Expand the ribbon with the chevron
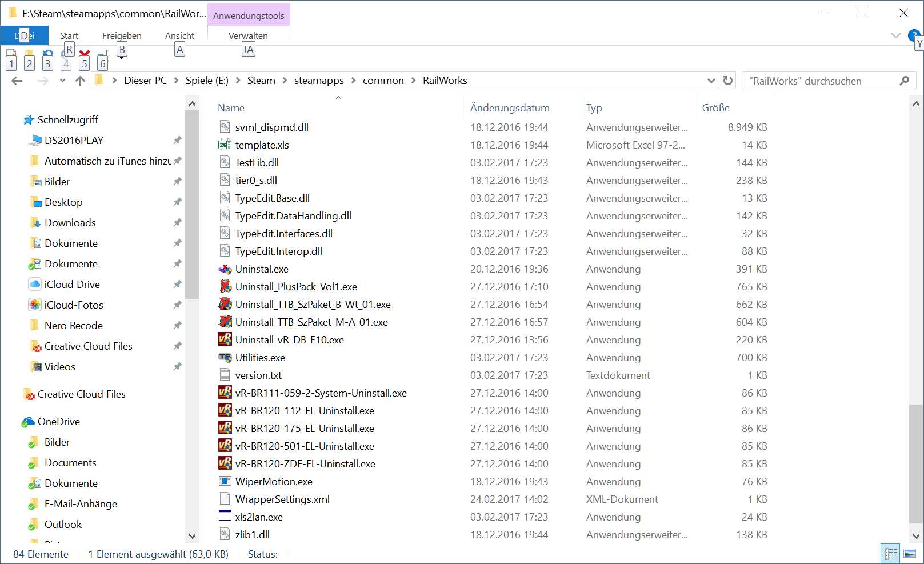 pos(895,35)
